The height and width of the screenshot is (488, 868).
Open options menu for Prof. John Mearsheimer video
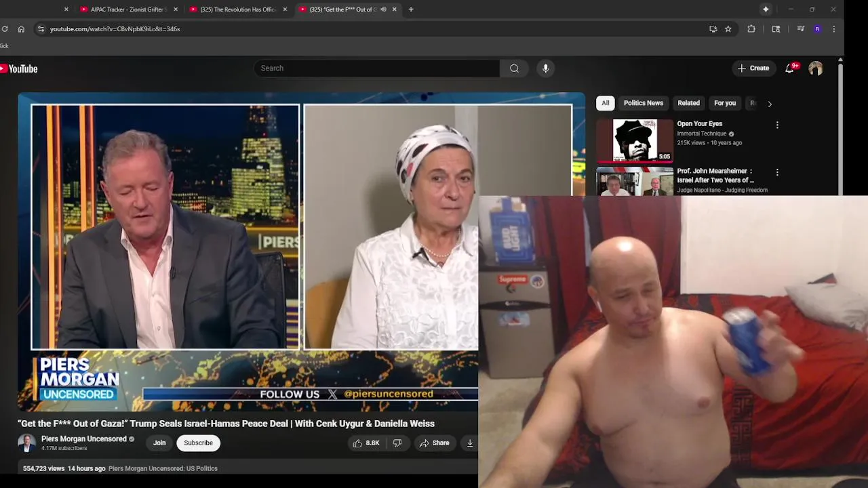tap(777, 173)
